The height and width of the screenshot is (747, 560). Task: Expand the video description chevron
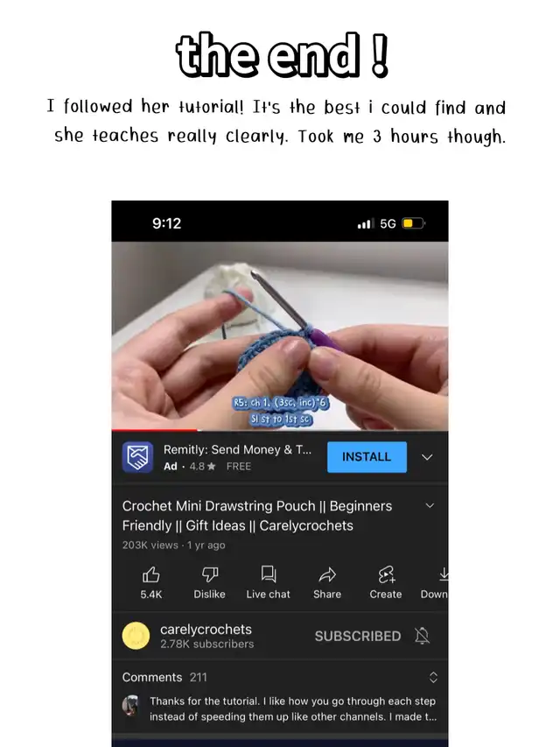430,505
